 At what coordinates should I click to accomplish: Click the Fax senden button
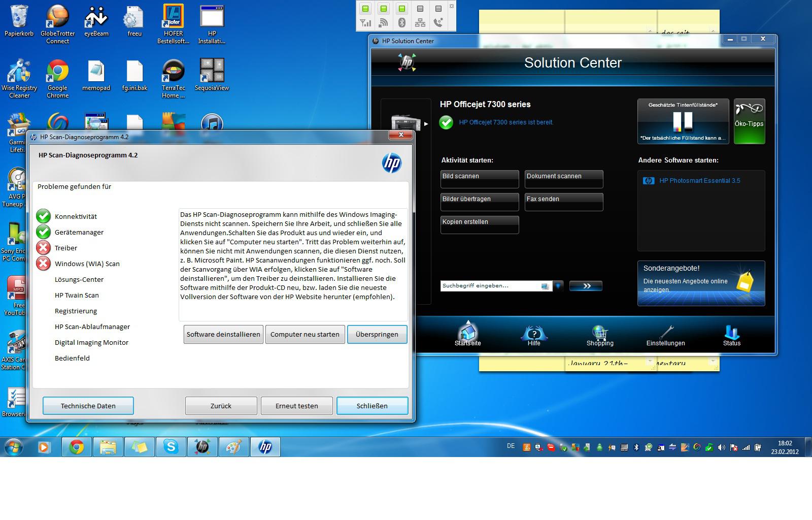[x=564, y=202]
